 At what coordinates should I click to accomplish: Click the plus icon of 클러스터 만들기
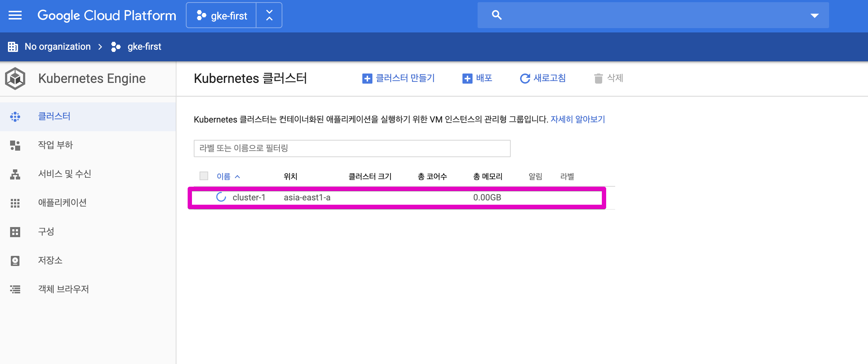pos(367,79)
